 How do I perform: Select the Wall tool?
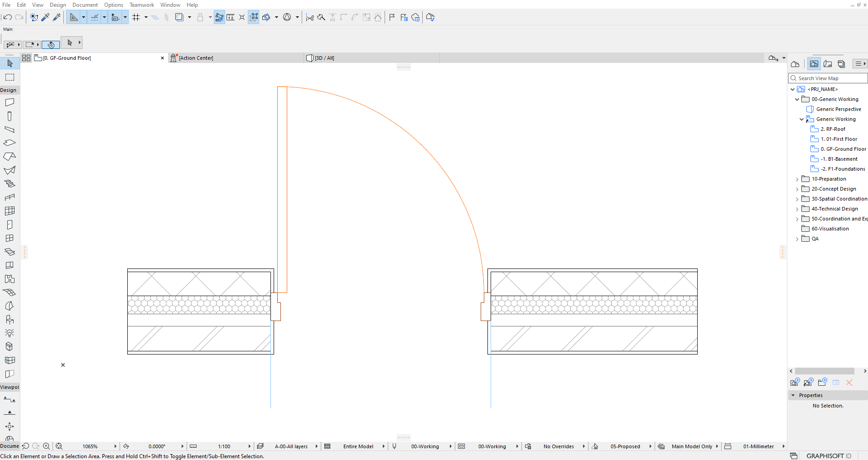point(10,102)
